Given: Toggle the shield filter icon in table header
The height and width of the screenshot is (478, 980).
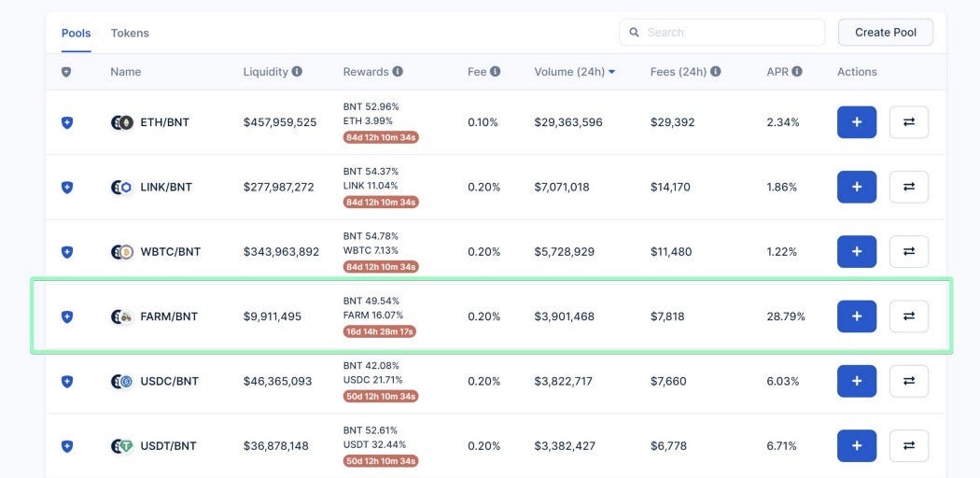Looking at the screenshot, I should coord(66,73).
